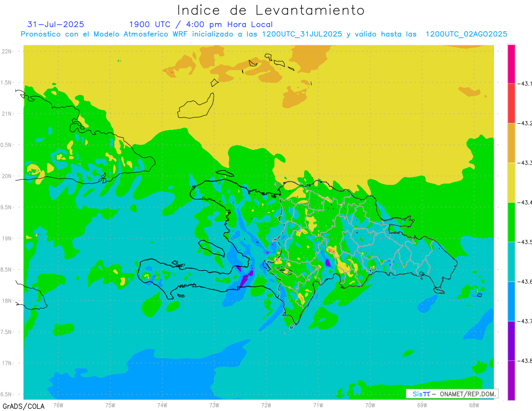Click the -43.3 legend value

tap(525, 163)
